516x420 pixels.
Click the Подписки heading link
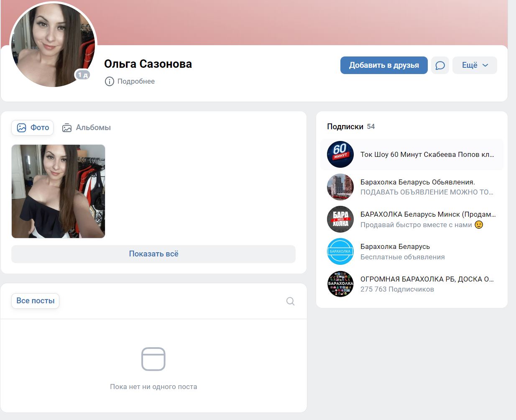coord(345,126)
